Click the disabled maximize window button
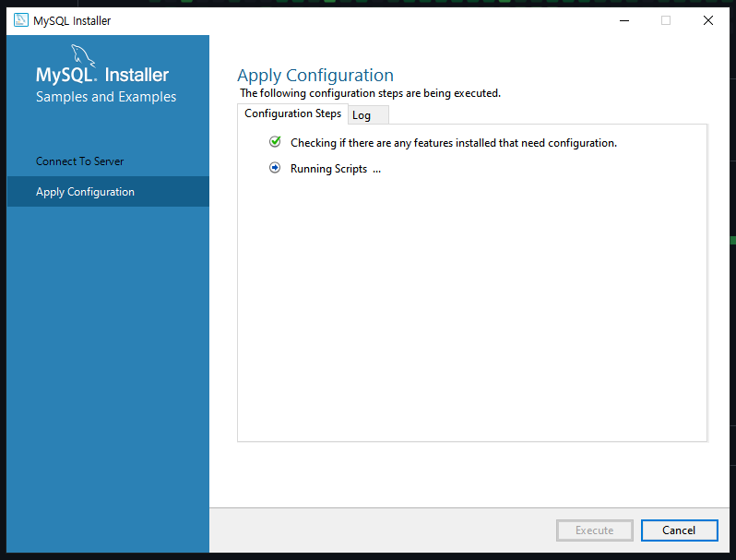 click(666, 20)
